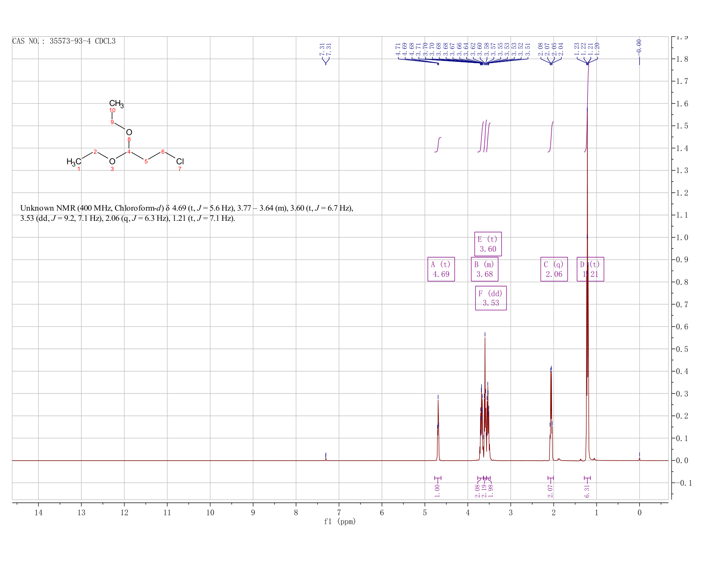Click the '2' tick on the ppm axis
This screenshot has width=728, height=563.
[554, 512]
